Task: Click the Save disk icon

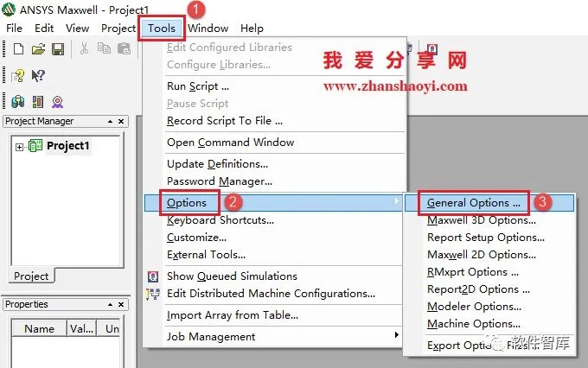Action: [58, 49]
